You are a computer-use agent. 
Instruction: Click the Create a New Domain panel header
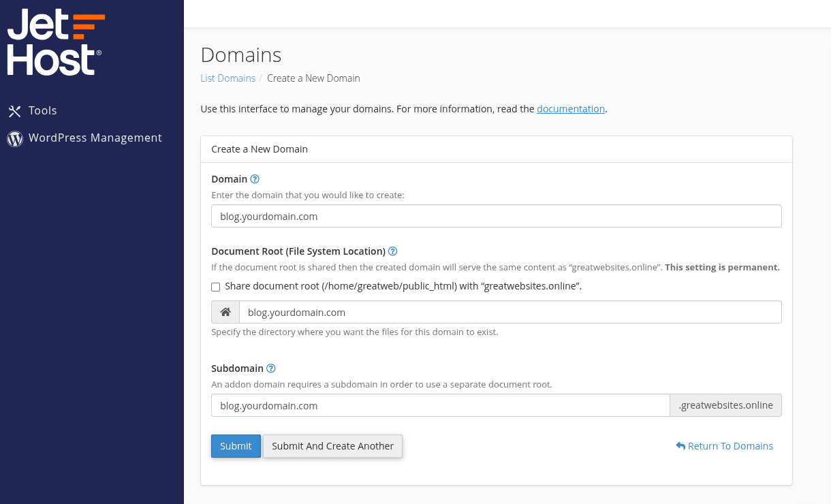497,149
